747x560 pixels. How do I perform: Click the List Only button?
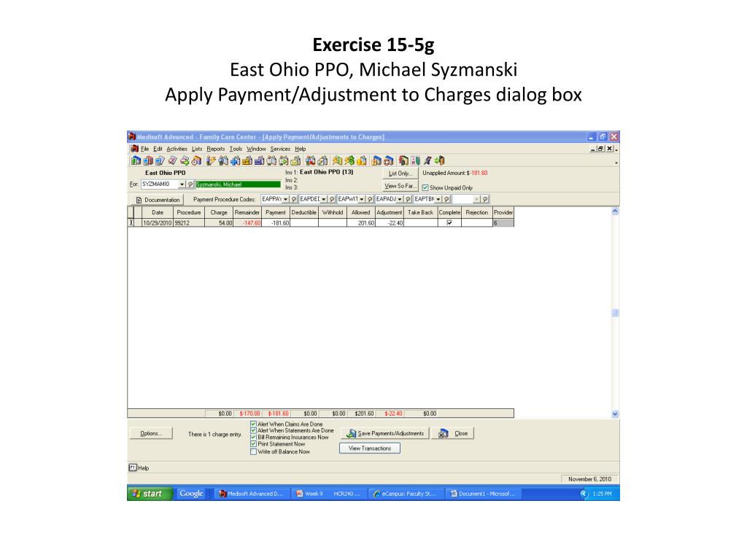coord(400,174)
